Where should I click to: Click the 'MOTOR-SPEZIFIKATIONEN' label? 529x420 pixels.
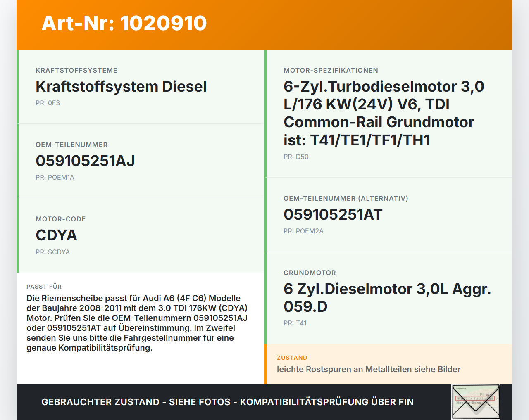coord(331,71)
